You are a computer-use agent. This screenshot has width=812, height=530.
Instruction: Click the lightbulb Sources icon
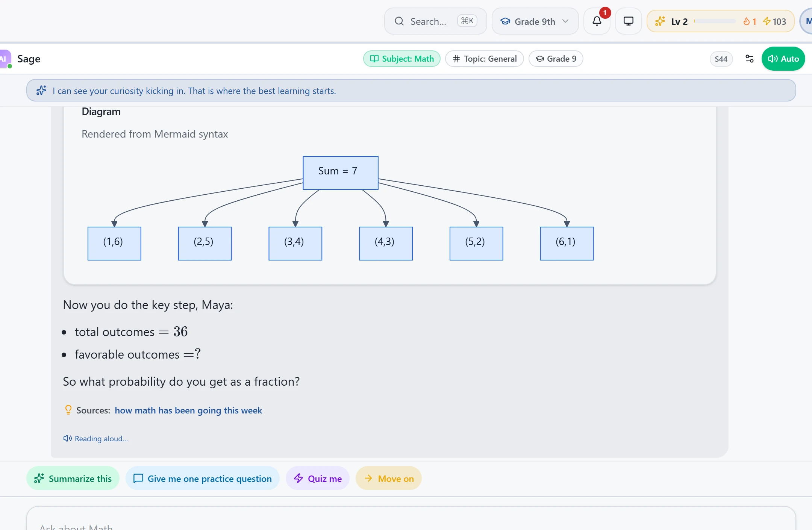(x=68, y=410)
